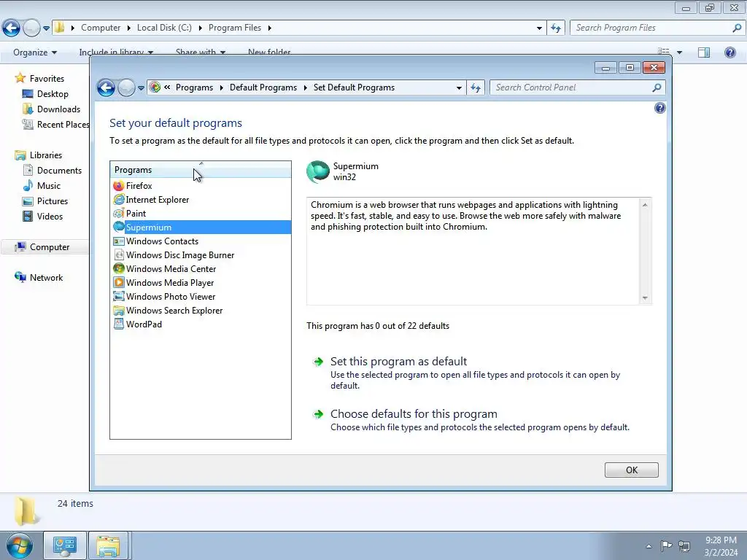This screenshot has height=560, width=747.
Task: Toggle the Explorer preview pane icon
Action: 704,52
